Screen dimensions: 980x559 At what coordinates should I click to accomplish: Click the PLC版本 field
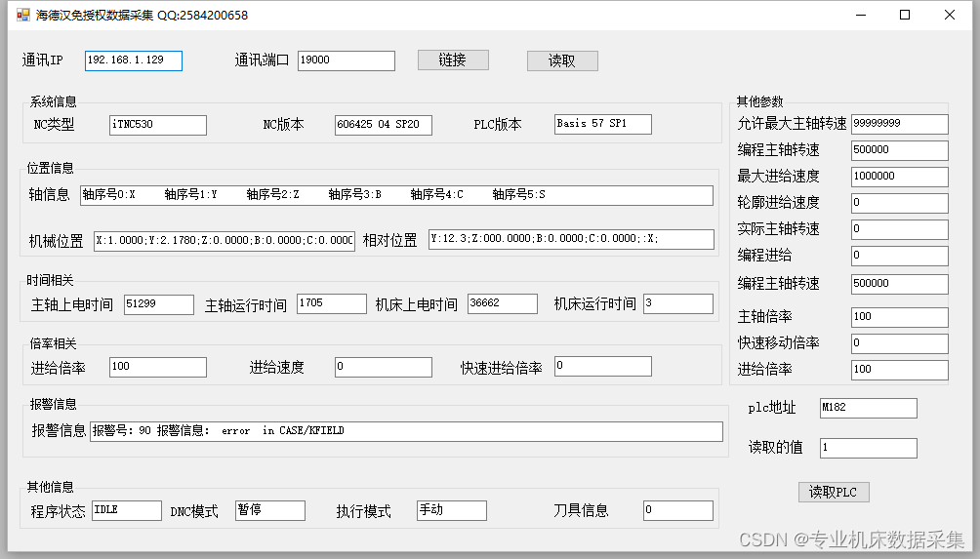(x=602, y=125)
